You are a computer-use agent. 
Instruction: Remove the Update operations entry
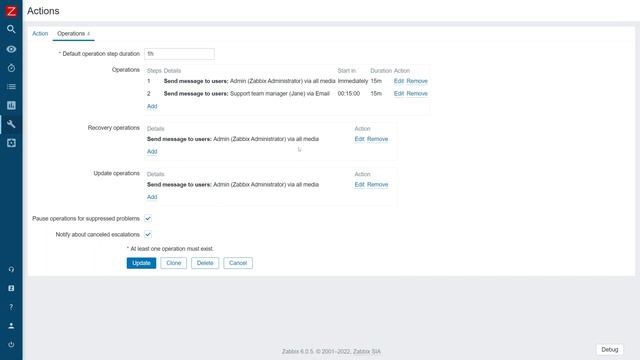coord(378,184)
